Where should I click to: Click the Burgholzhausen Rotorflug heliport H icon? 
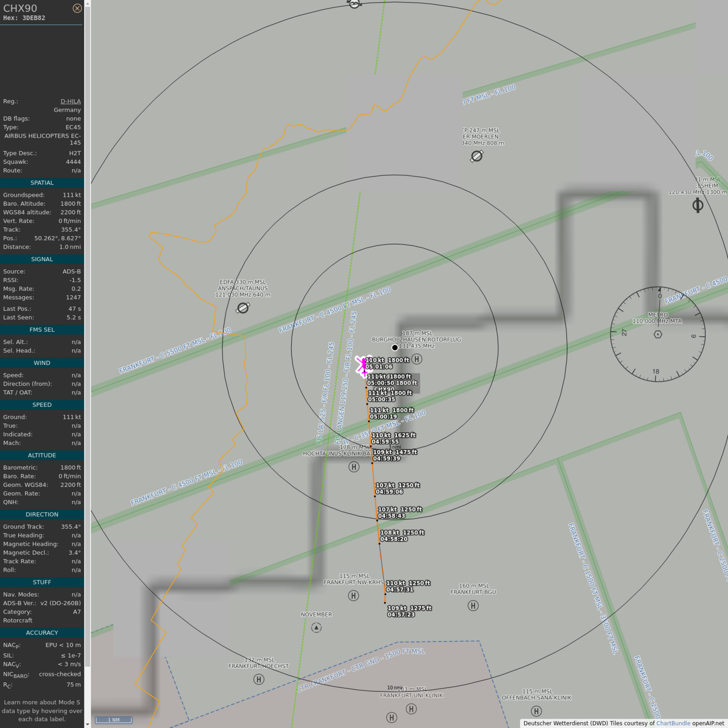click(417, 359)
